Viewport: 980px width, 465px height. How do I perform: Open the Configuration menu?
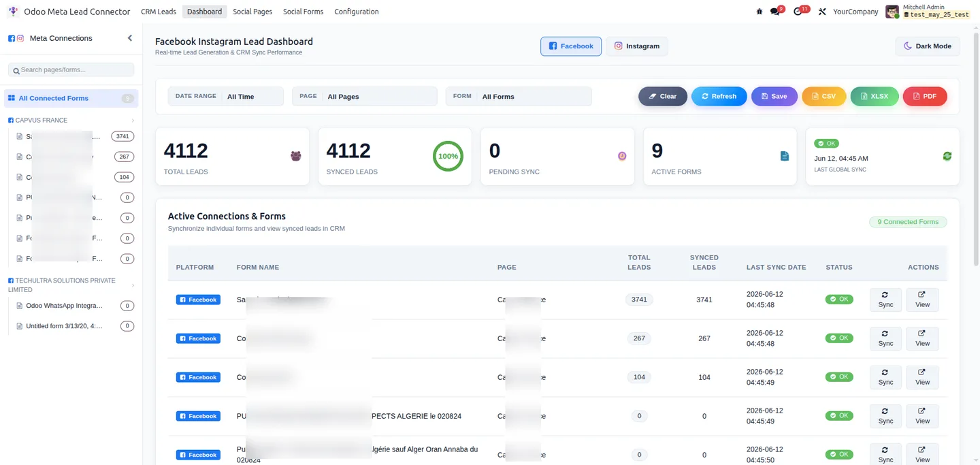[357, 12]
